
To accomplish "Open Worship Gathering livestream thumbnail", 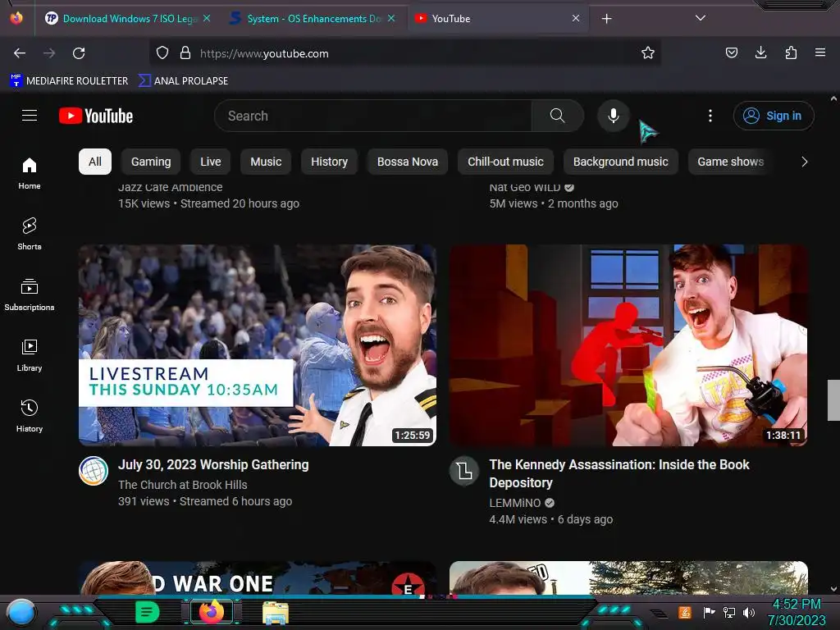I will tap(257, 345).
